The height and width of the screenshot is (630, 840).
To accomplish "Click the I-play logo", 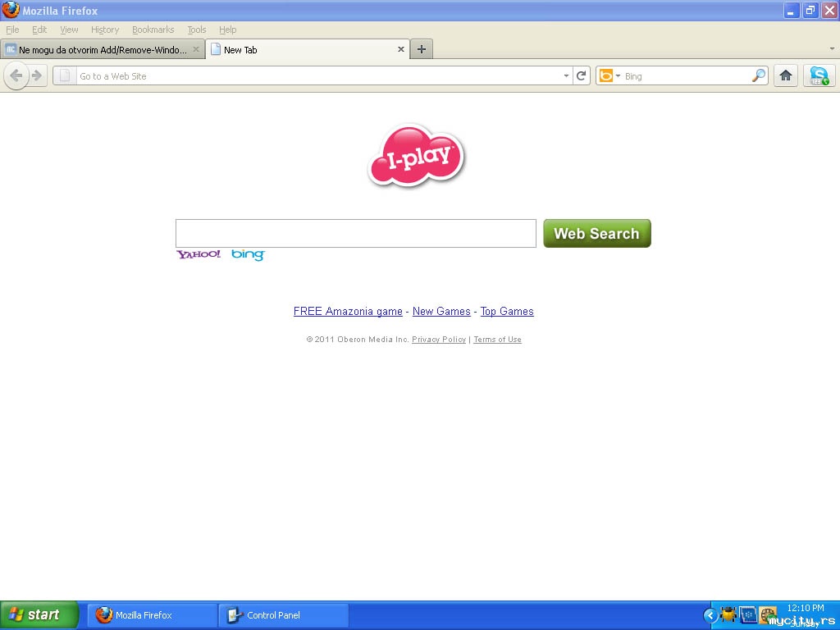I will pos(416,155).
